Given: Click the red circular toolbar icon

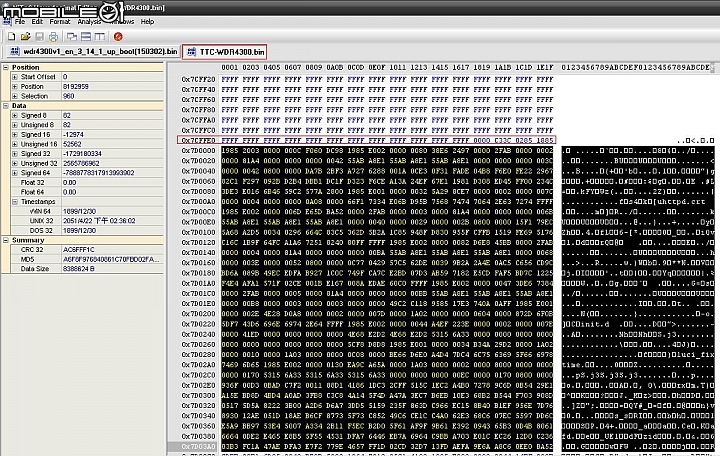Looking at the screenshot, I should click(x=118, y=37).
